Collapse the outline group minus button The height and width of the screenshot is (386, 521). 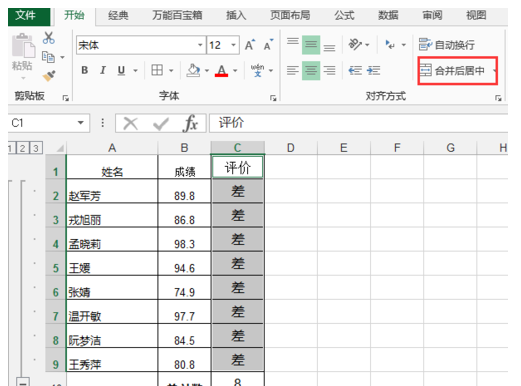click(23, 382)
